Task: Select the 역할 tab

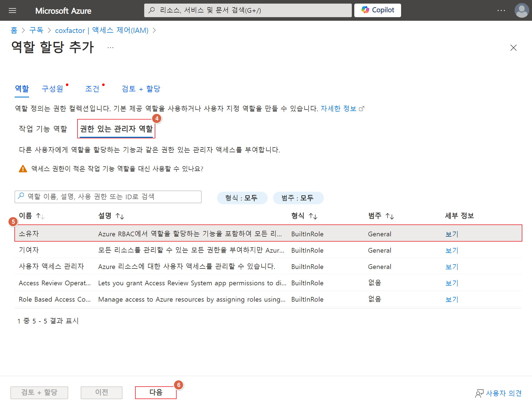Action: click(x=22, y=89)
